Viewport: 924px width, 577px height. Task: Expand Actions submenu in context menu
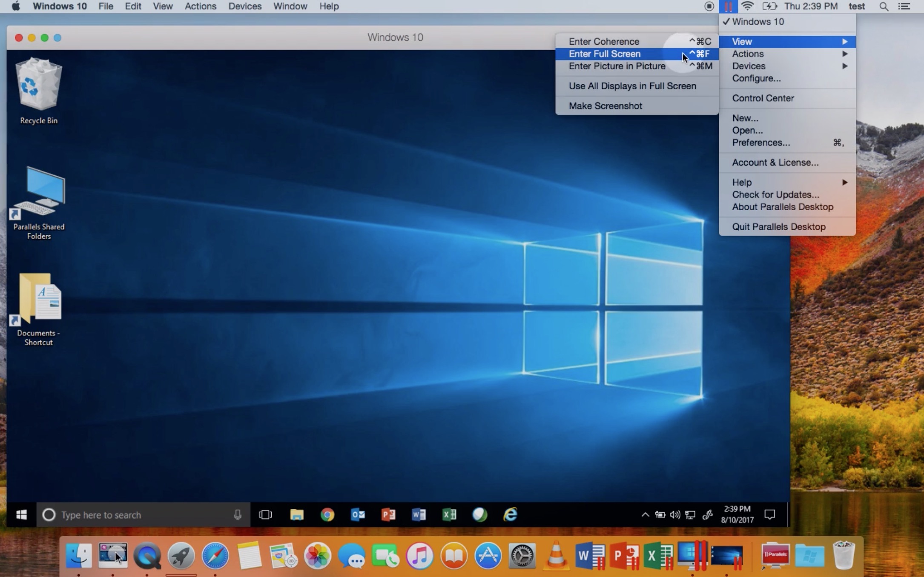(748, 54)
